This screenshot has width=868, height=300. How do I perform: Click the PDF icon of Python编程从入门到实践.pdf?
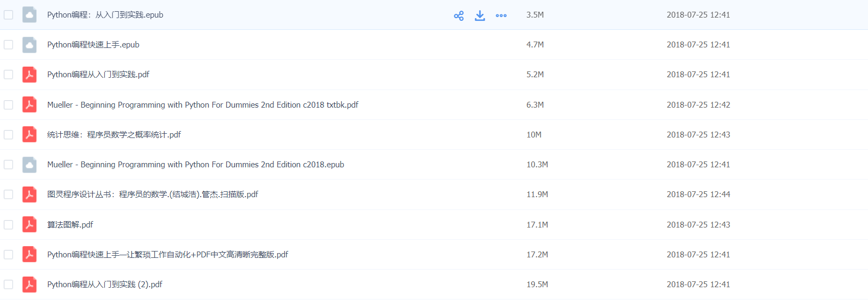[x=30, y=75]
